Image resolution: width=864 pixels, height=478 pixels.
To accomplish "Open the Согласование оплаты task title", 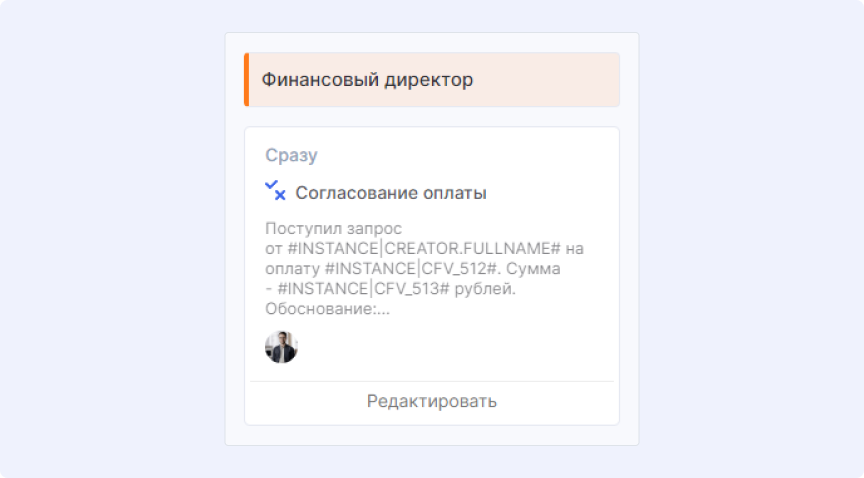I will pos(390,193).
